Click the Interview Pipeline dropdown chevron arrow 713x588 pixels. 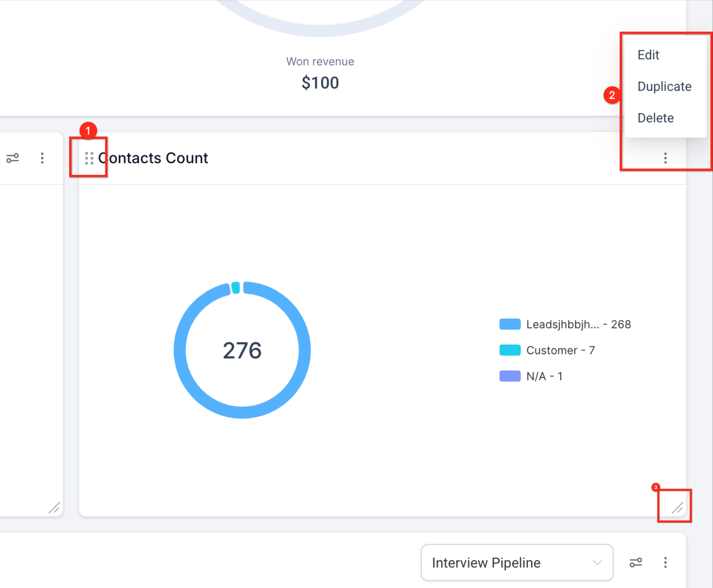pos(597,562)
